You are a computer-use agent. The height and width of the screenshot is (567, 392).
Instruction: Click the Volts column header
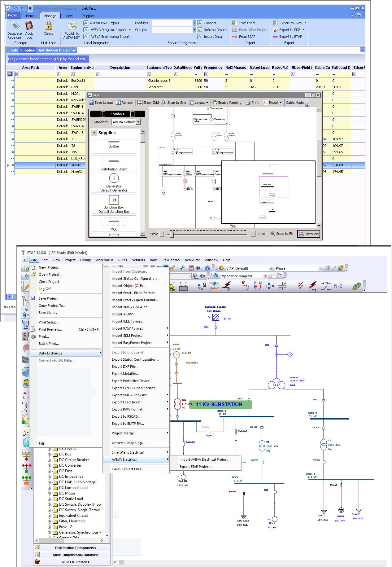198,68
